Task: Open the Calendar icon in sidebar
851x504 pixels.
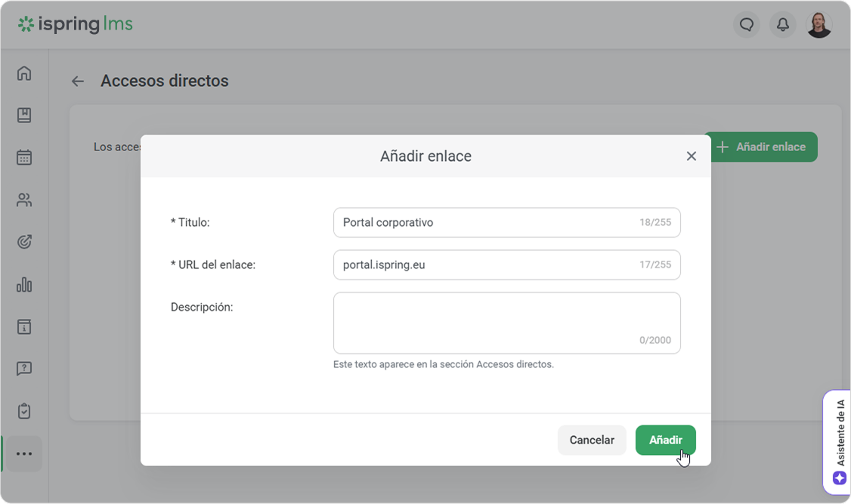Action: 24,158
